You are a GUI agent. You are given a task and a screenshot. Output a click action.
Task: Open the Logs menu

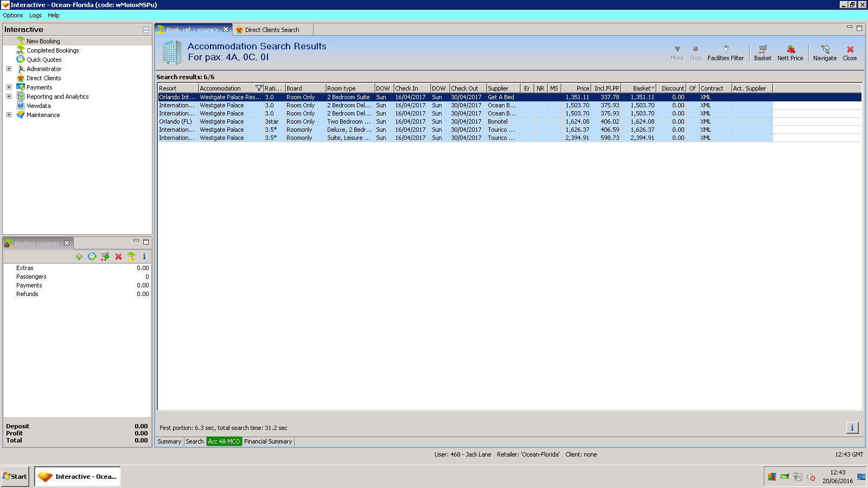(35, 15)
